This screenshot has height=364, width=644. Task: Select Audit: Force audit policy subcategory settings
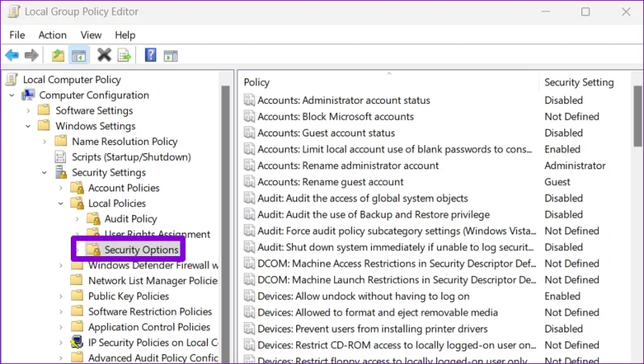[x=397, y=230]
